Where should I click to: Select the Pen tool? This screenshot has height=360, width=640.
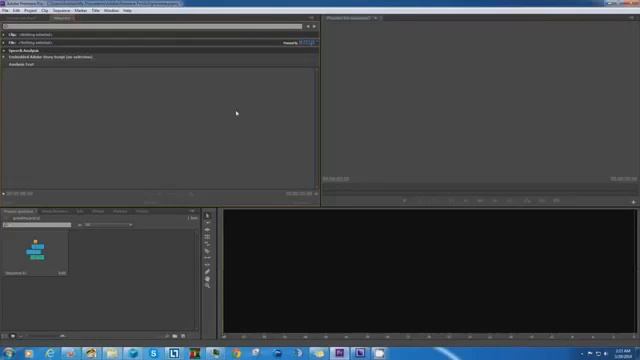click(207, 271)
